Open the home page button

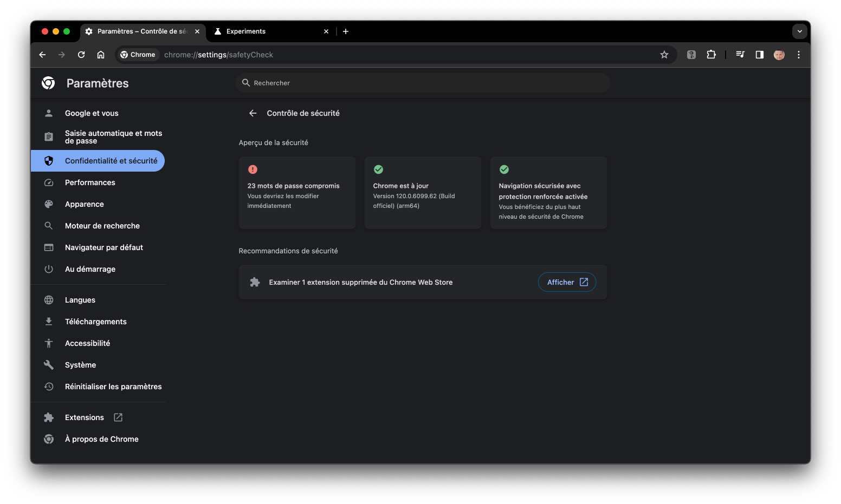101,55
